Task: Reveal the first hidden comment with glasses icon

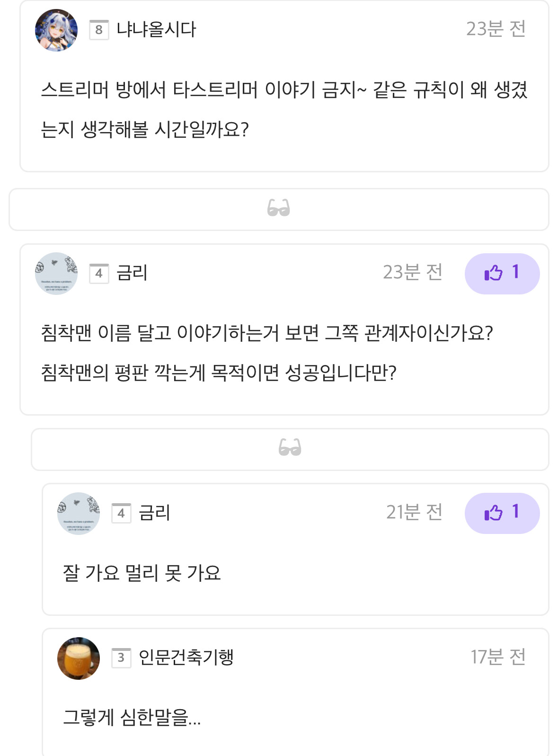Action: coord(278,209)
